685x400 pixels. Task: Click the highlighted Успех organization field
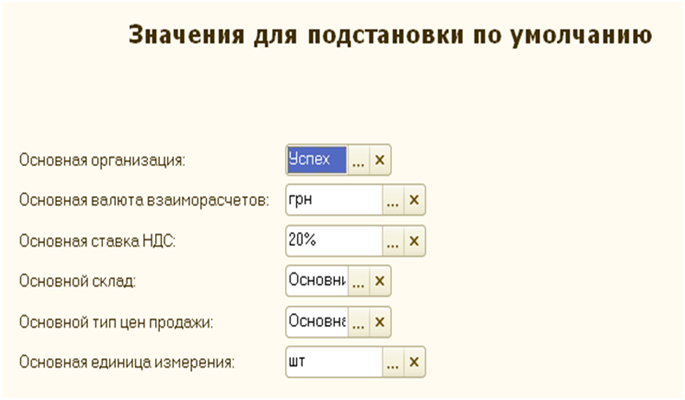(x=316, y=159)
